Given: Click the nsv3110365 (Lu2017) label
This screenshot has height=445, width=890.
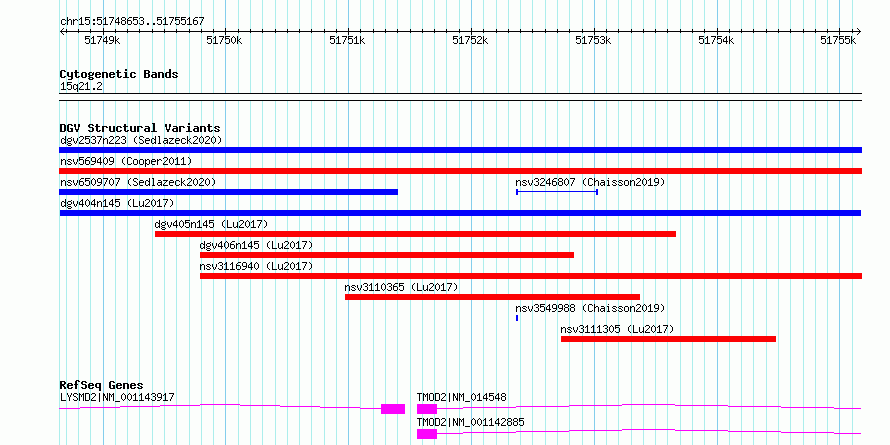Looking at the screenshot, I should coord(401,287).
